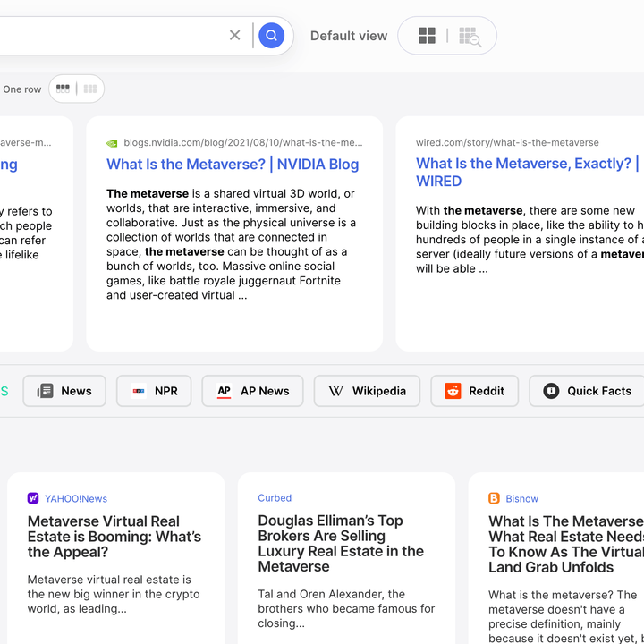The width and height of the screenshot is (644, 644).
Task: Click the Quick Facts speech bubble icon
Action: point(551,391)
